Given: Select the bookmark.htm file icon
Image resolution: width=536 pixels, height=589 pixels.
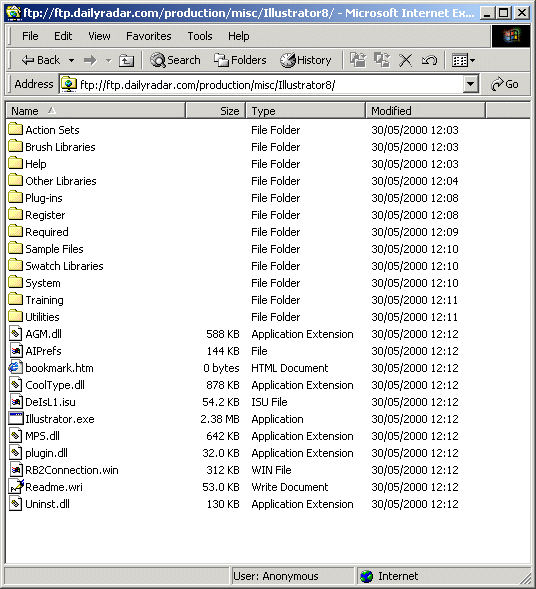Looking at the screenshot, I should pyautogui.click(x=15, y=368).
